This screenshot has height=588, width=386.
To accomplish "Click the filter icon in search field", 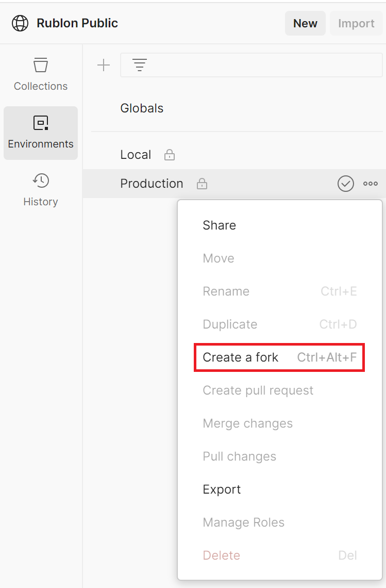I will tap(140, 65).
